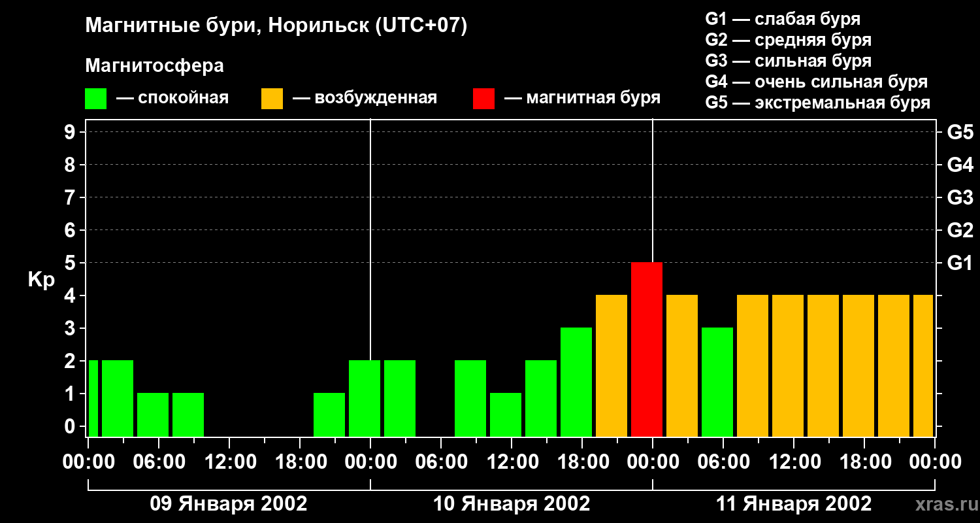Click the 'G5 — экстремальная буря' line
The image size is (980, 523).
[818, 103]
